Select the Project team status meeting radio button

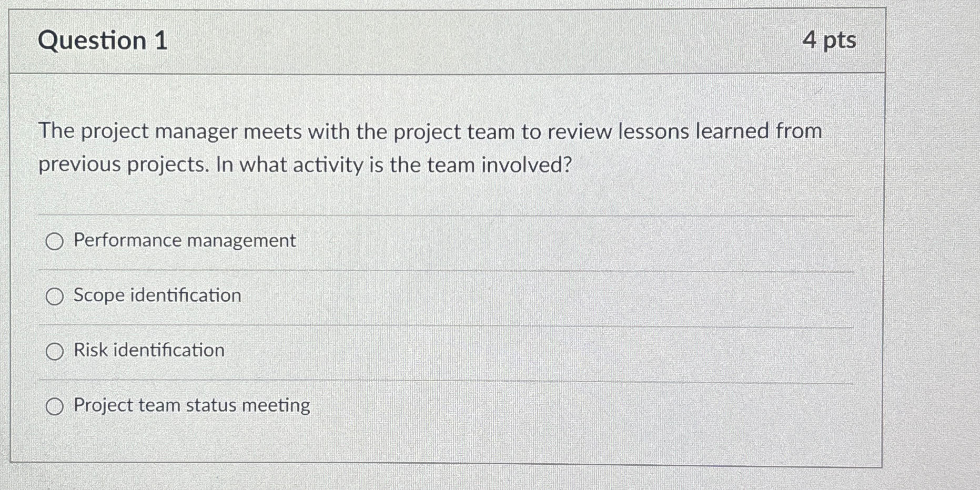[54, 406]
